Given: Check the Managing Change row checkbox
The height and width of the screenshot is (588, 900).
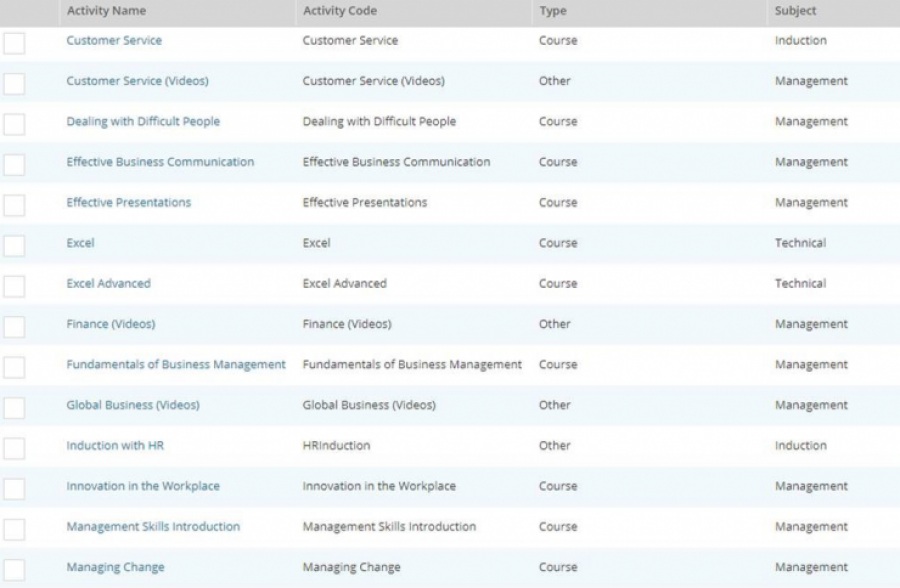Looking at the screenshot, I should click(x=14, y=570).
